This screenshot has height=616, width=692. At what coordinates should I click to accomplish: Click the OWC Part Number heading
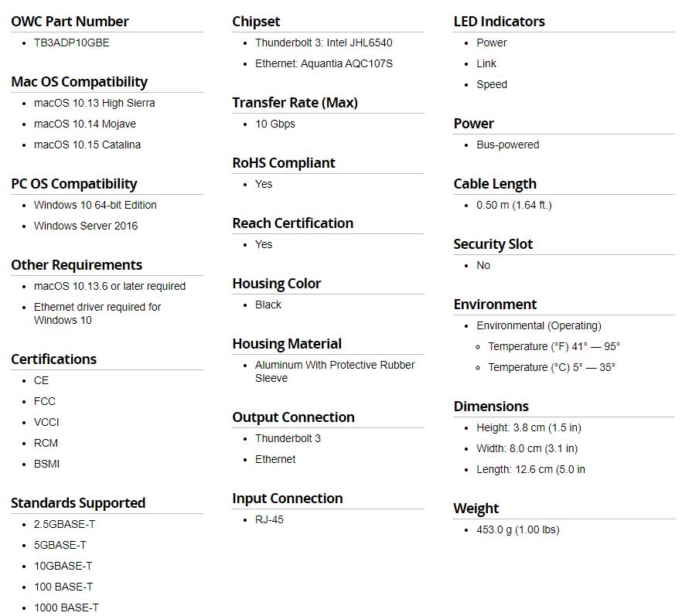70,21
